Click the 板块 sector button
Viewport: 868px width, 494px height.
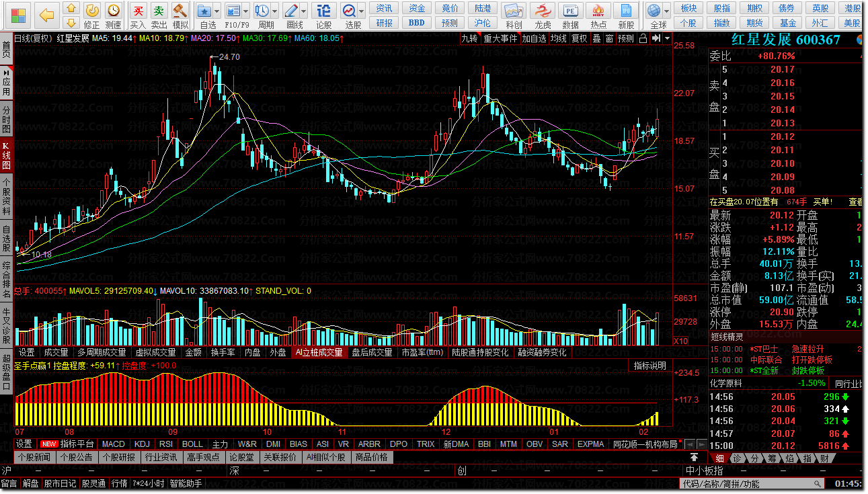pyautogui.click(x=688, y=8)
